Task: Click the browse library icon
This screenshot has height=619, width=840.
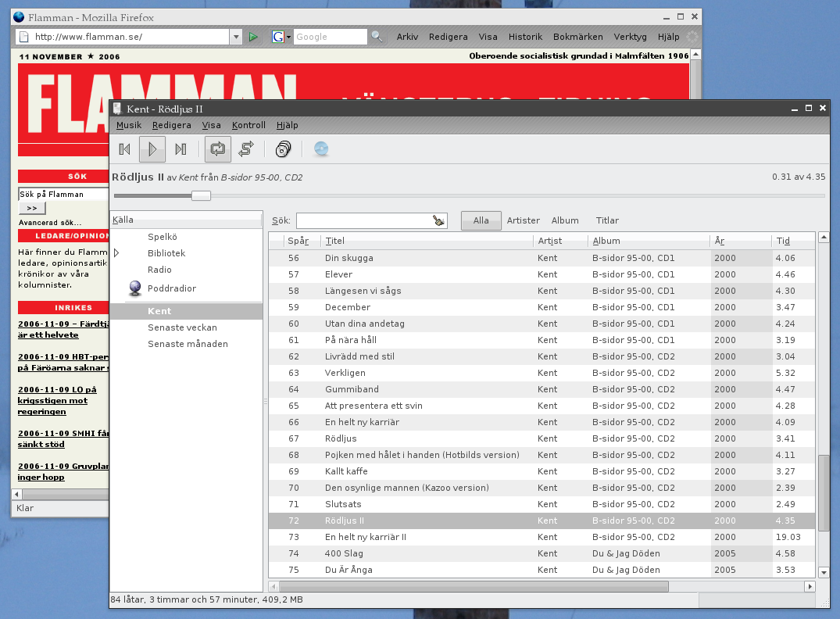Action: [284, 149]
